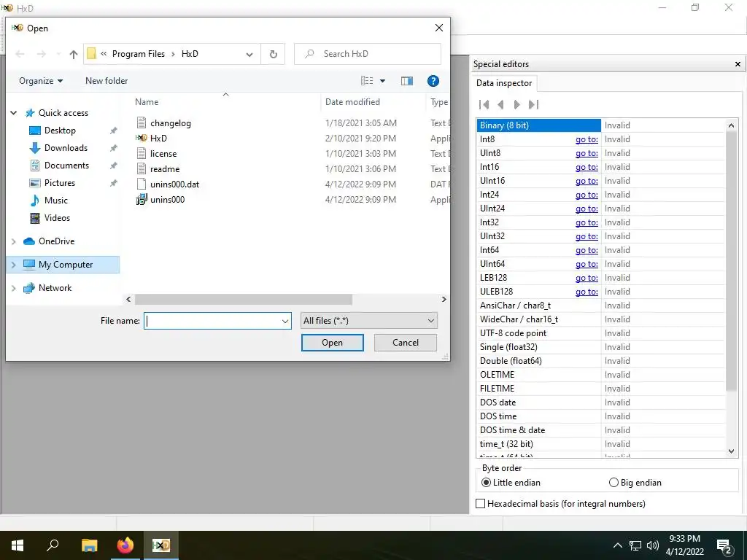The image size is (747, 560).
Task: Expand the OneDrive tree node
Action: (x=14, y=241)
